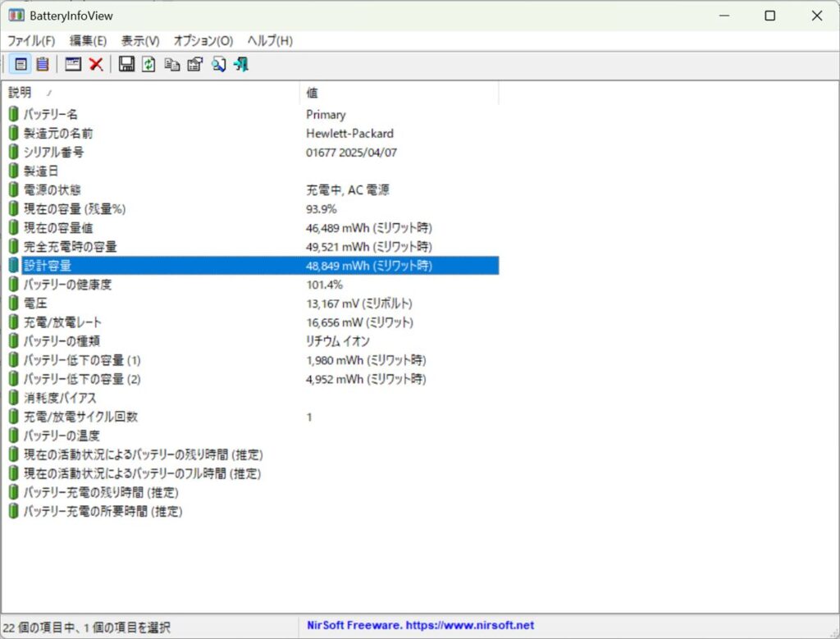Open the ファイル(F) menu

[x=31, y=40]
